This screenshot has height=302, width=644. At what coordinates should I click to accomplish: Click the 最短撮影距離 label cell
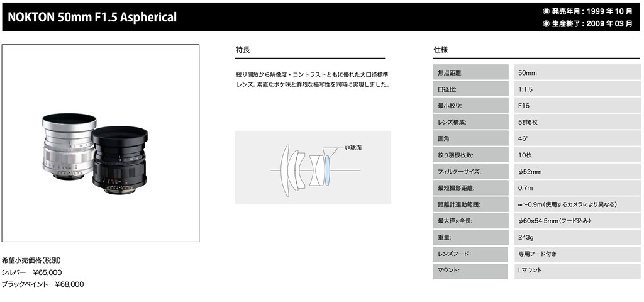pos(470,187)
